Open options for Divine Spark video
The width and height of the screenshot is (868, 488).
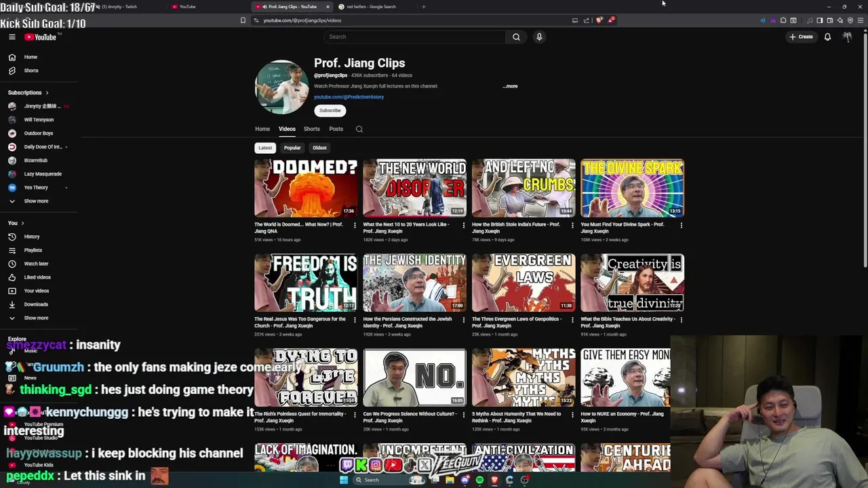click(x=681, y=225)
